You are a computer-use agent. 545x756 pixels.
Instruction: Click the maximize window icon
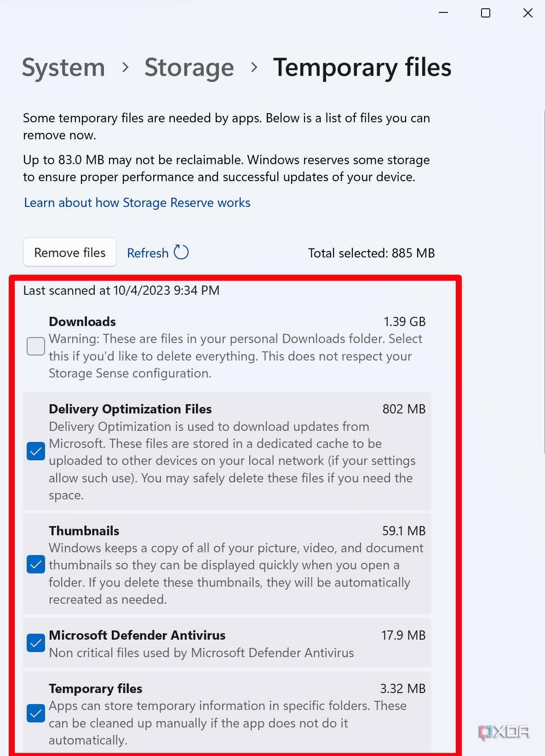tap(485, 13)
